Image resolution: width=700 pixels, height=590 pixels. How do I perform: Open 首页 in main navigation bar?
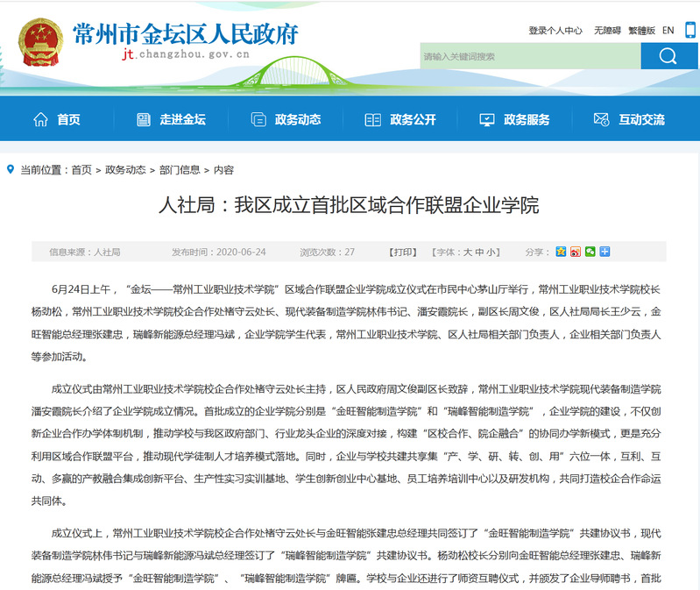point(68,119)
